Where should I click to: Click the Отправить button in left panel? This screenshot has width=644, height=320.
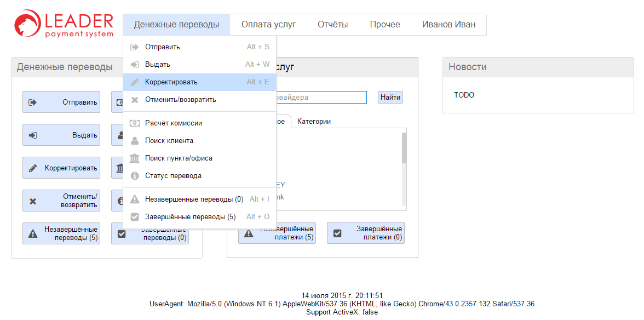click(61, 102)
